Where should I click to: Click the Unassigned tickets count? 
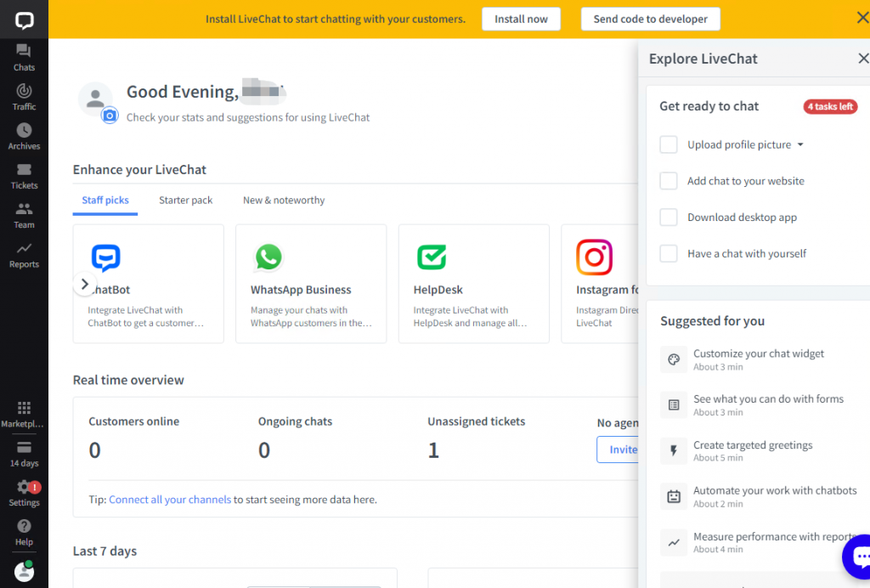pyautogui.click(x=433, y=449)
